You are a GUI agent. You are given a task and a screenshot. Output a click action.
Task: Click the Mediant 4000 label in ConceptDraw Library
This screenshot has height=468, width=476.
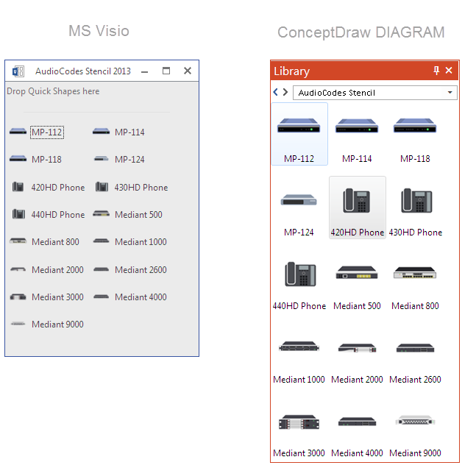[x=357, y=453]
